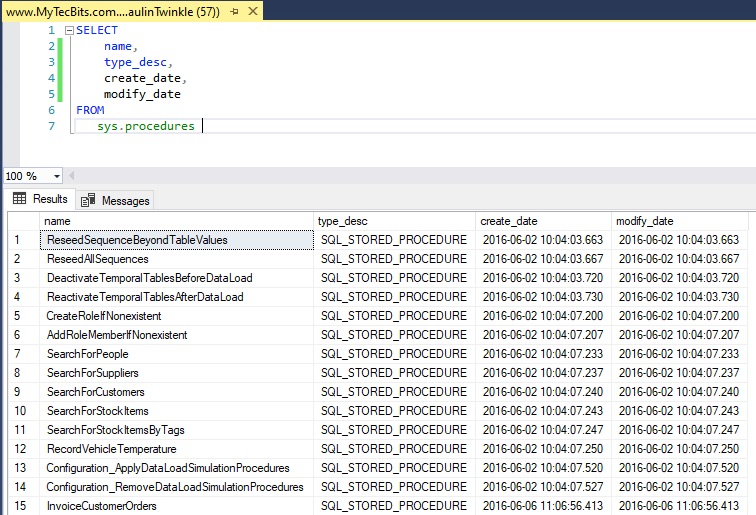Select the ReseedSequenceBeyondTableValues cell
Screen dimensions: 756x515
(176, 240)
